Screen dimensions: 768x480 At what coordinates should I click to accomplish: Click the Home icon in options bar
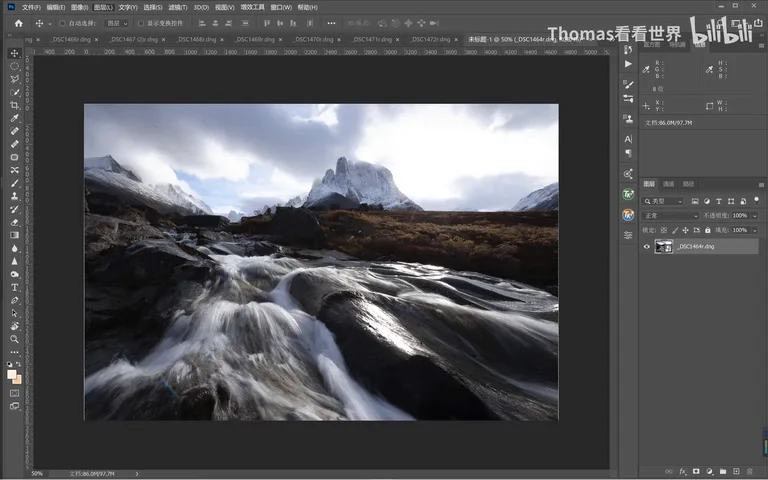[x=19, y=23]
